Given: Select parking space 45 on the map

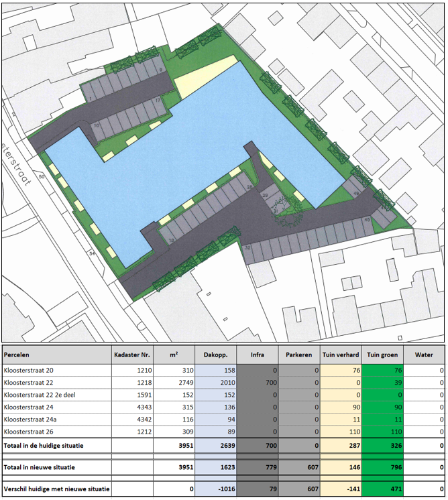Looking at the screenshot, I should click(368, 219).
